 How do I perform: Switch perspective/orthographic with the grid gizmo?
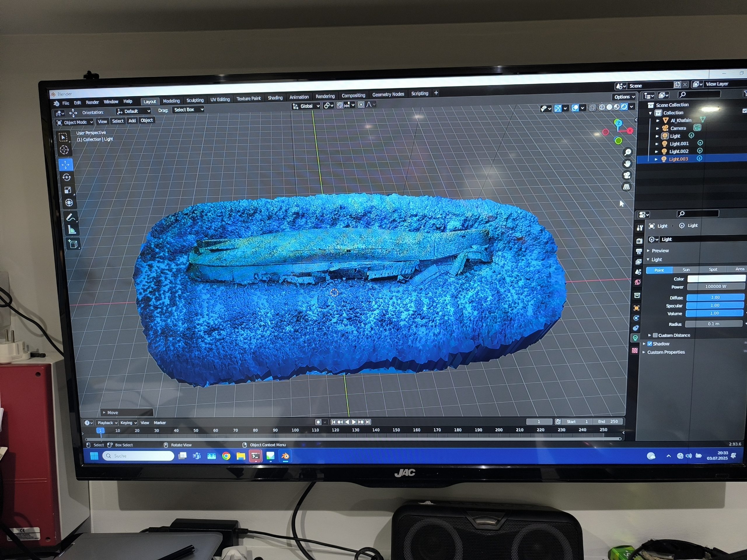(x=626, y=187)
